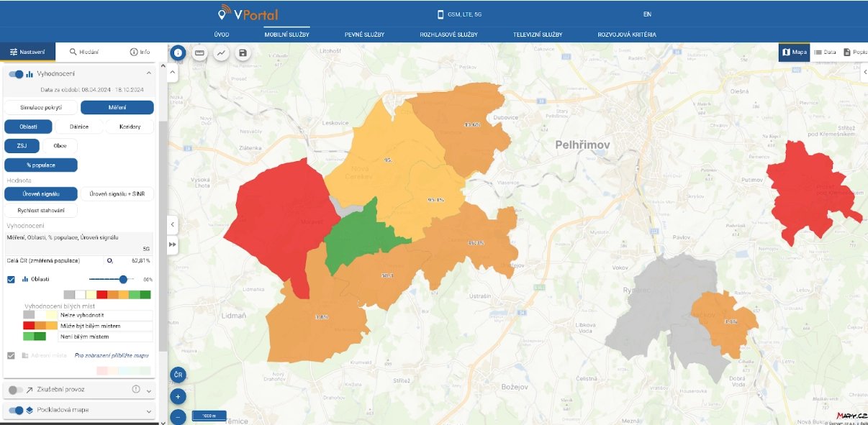Uncheck the Oblasti checkbox
868x425 pixels.
tap(9, 280)
